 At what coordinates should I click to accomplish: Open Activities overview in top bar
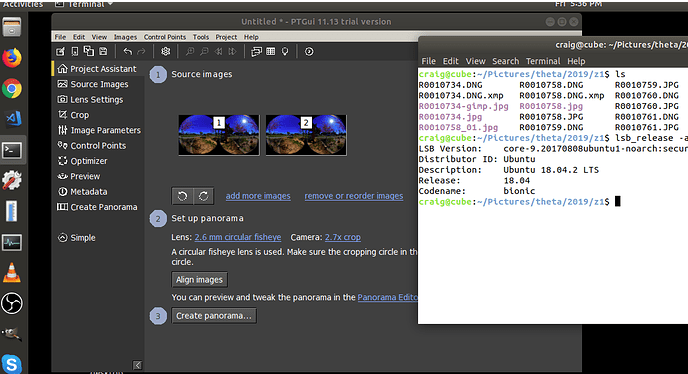click(x=22, y=4)
